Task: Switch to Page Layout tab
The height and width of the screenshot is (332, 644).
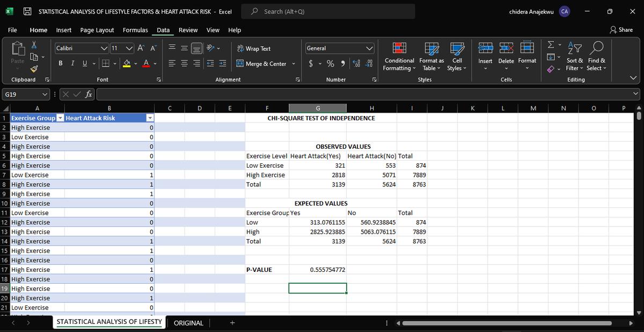Action: click(x=97, y=30)
